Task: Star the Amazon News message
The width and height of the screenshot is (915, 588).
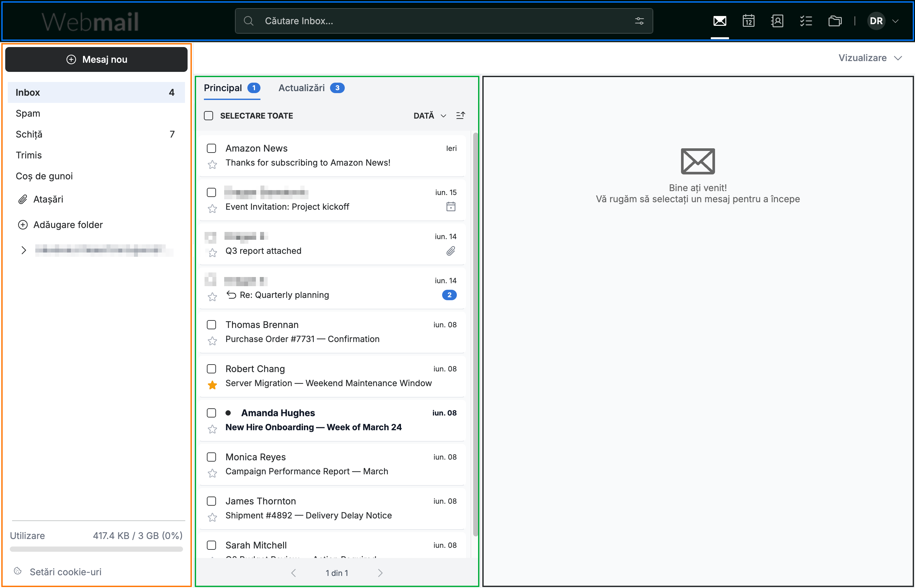Action: coord(212,165)
